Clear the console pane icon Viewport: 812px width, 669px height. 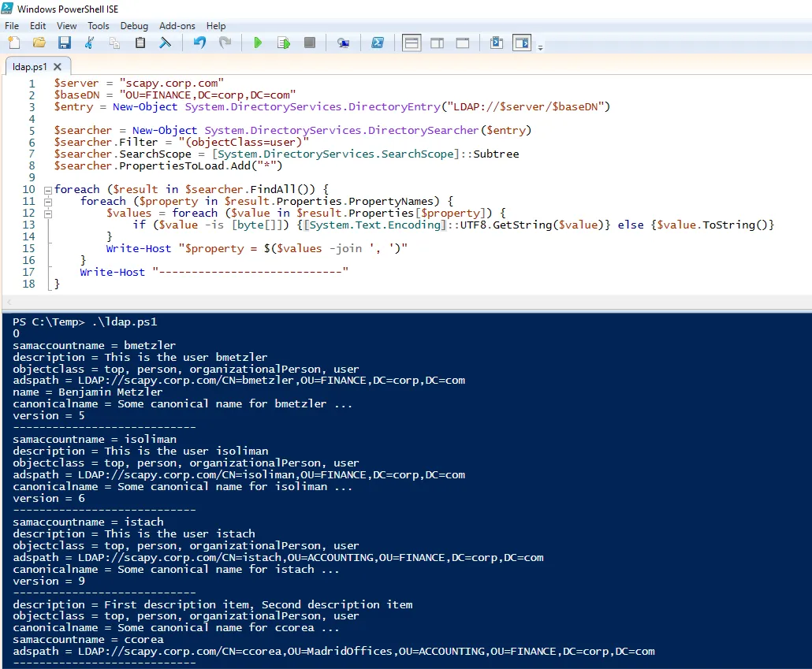tap(166, 43)
